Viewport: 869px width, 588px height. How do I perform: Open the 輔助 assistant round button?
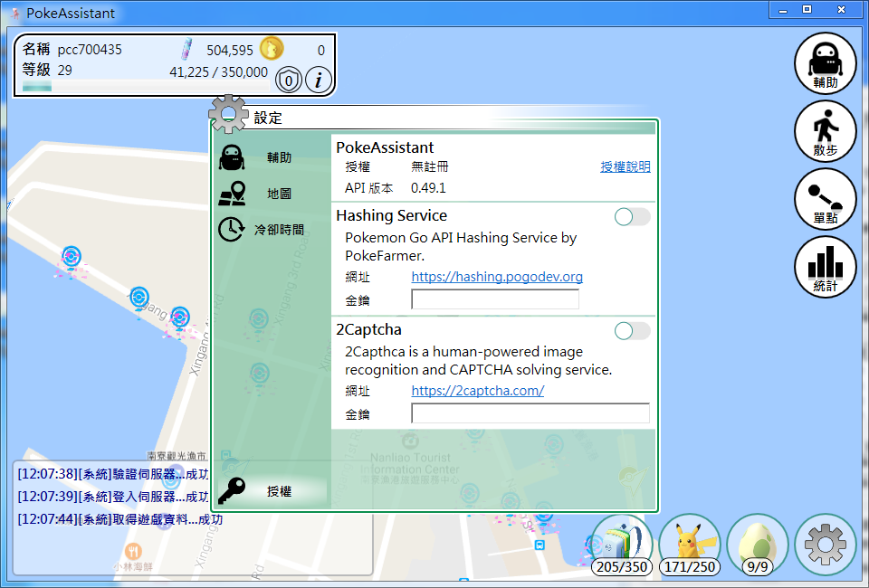[x=825, y=63]
